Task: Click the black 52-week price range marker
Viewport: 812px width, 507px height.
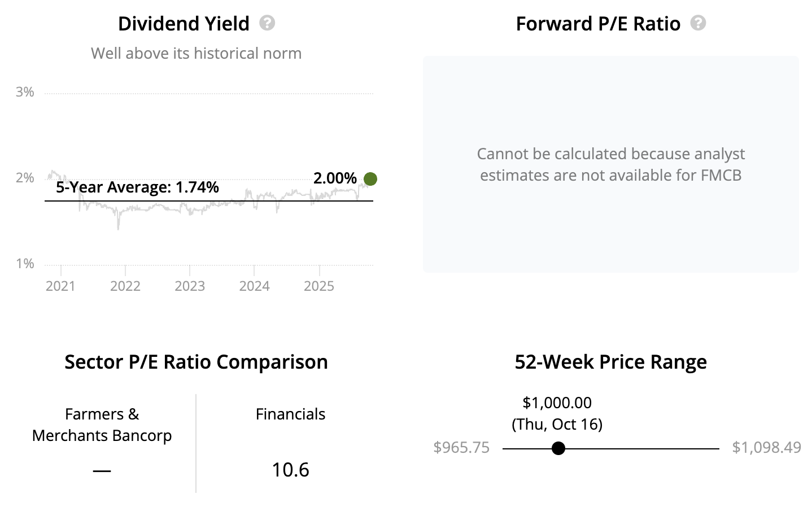Action: (558, 448)
